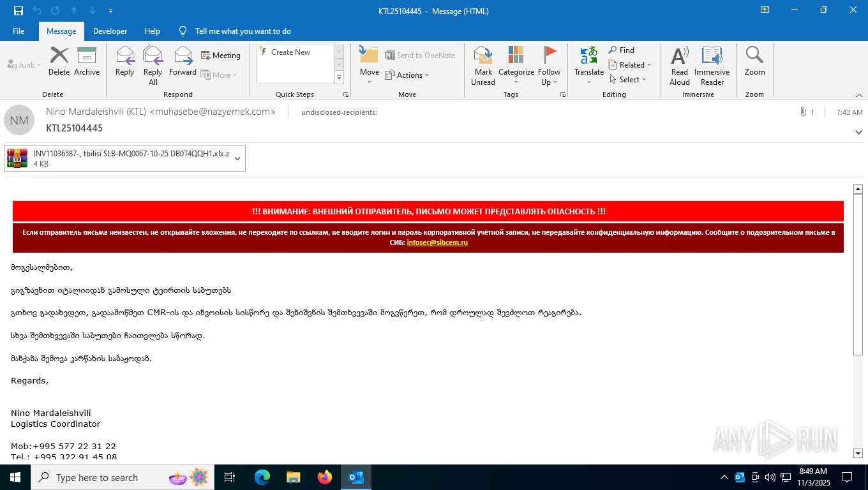The width and height of the screenshot is (868, 490).
Task: Collapse the ribbon
Action: point(858,95)
